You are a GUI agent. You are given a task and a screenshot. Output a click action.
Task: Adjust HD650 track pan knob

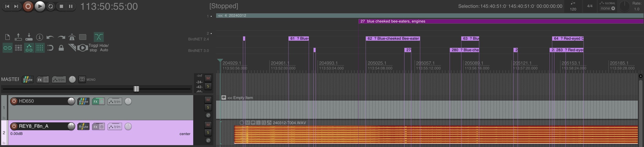[x=128, y=101]
